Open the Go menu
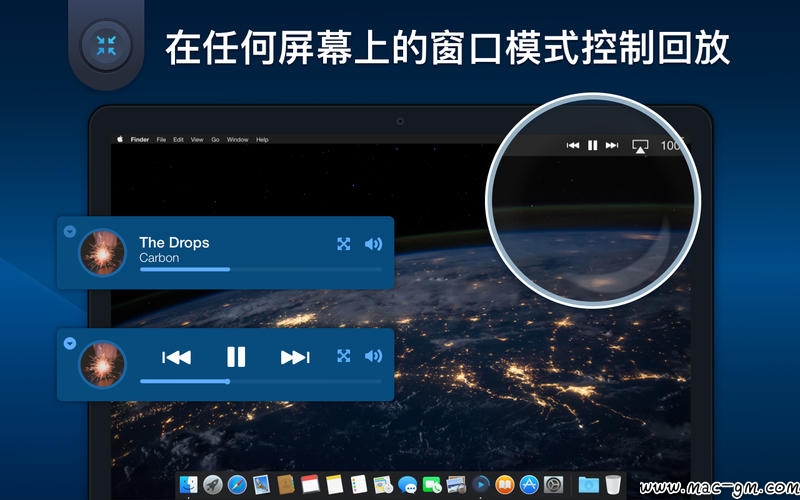 (x=215, y=139)
